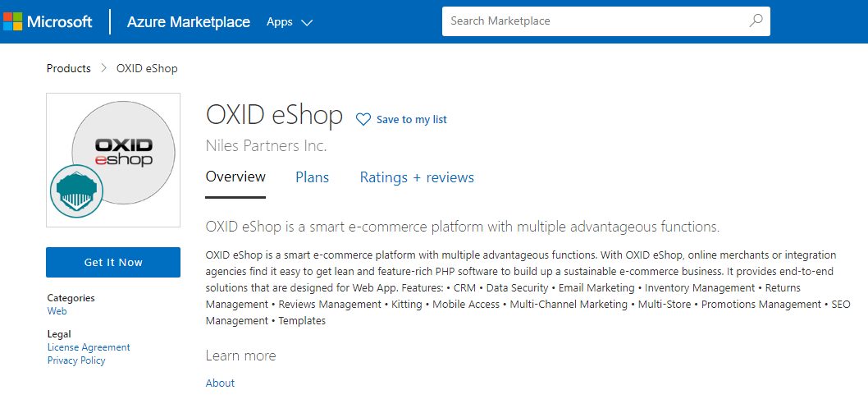Switch to the Overview tab
This screenshot has width=868, height=413.
(235, 177)
